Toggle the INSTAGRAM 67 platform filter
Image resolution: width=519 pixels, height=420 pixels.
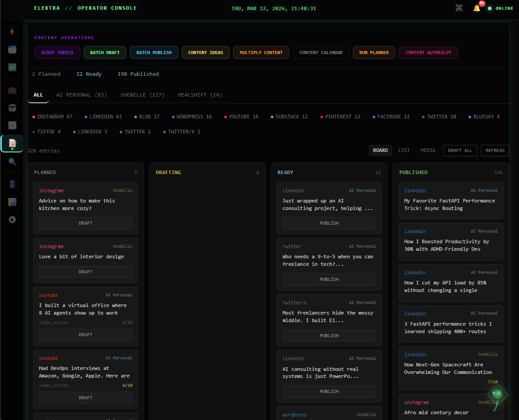tap(52, 117)
